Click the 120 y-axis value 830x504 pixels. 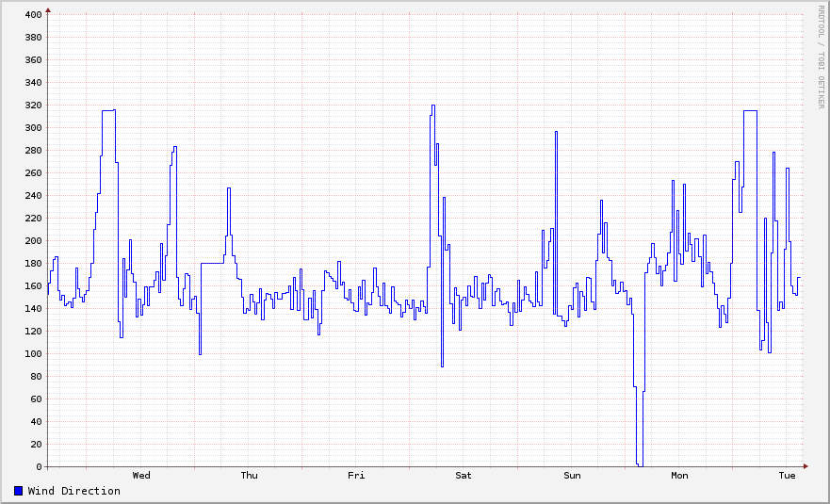pyautogui.click(x=33, y=332)
